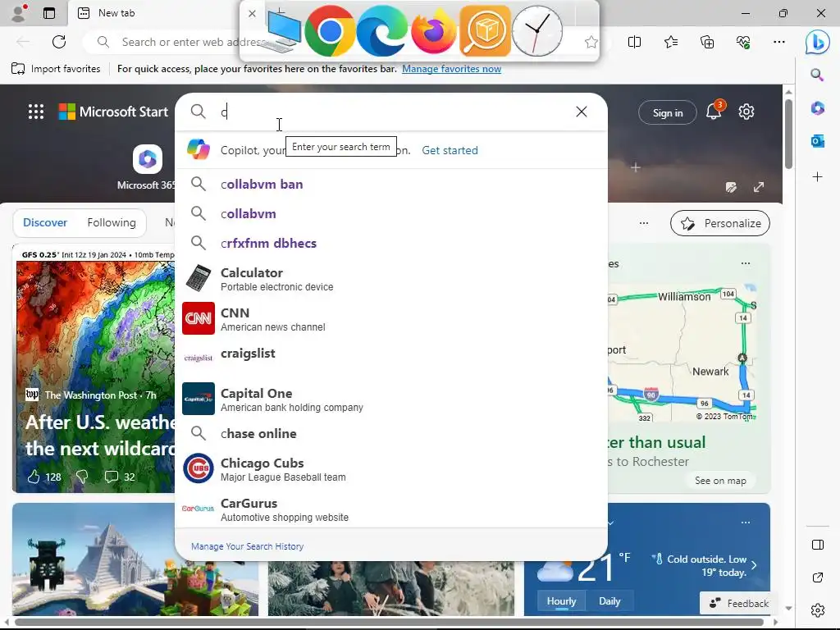This screenshot has width=840, height=630.
Task: Launch Microsoft Edge from the overlay dock
Action: pyautogui.click(x=381, y=32)
